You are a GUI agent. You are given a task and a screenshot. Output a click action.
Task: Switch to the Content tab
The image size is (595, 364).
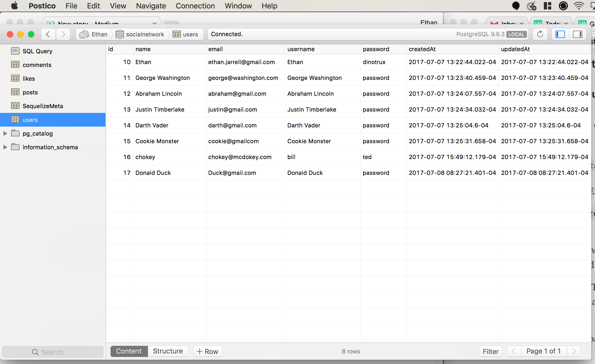point(129,351)
